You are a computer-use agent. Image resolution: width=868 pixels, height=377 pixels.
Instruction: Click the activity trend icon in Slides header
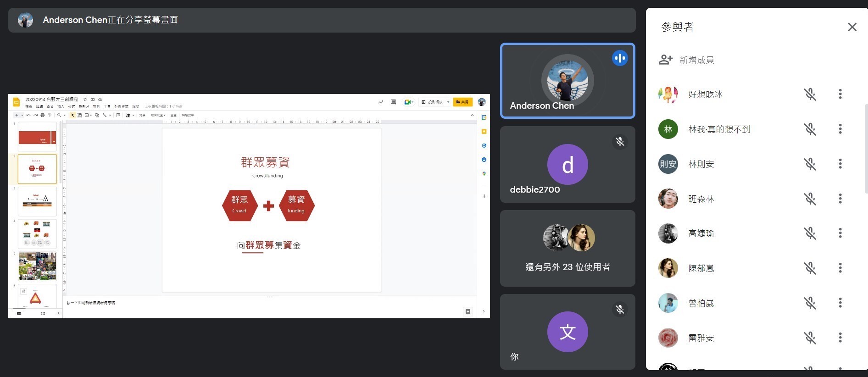click(x=380, y=102)
